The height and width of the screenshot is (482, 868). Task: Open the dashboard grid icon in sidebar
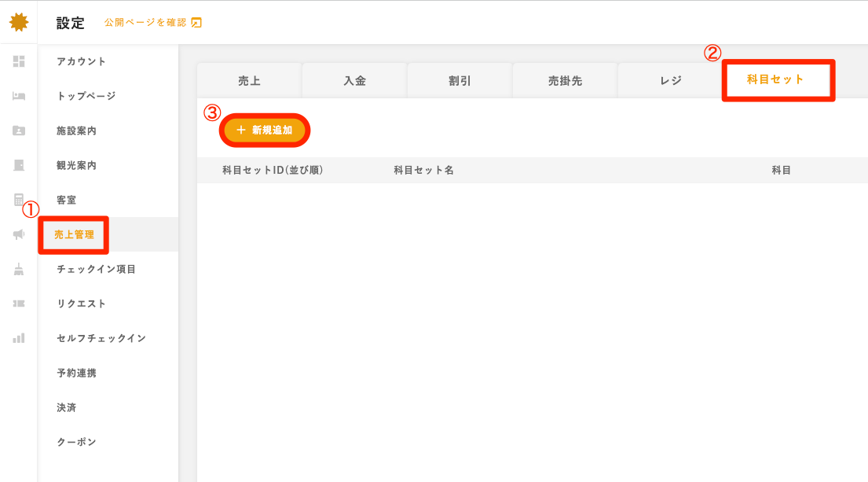[x=19, y=61]
